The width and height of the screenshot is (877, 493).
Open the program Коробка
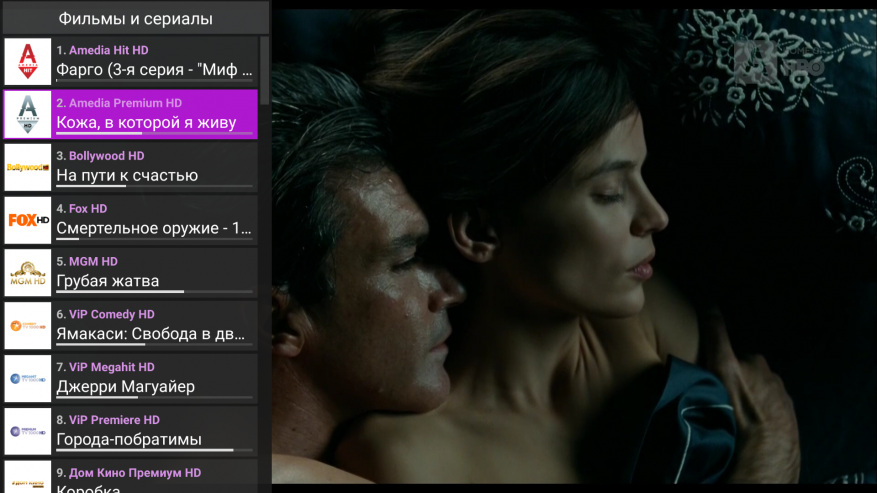88,489
